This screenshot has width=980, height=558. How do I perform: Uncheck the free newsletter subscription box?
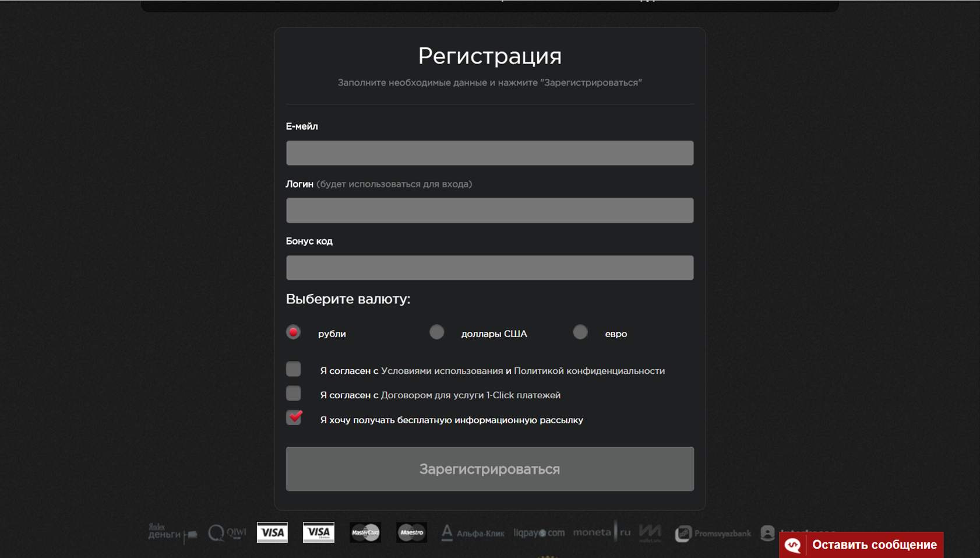coord(294,418)
